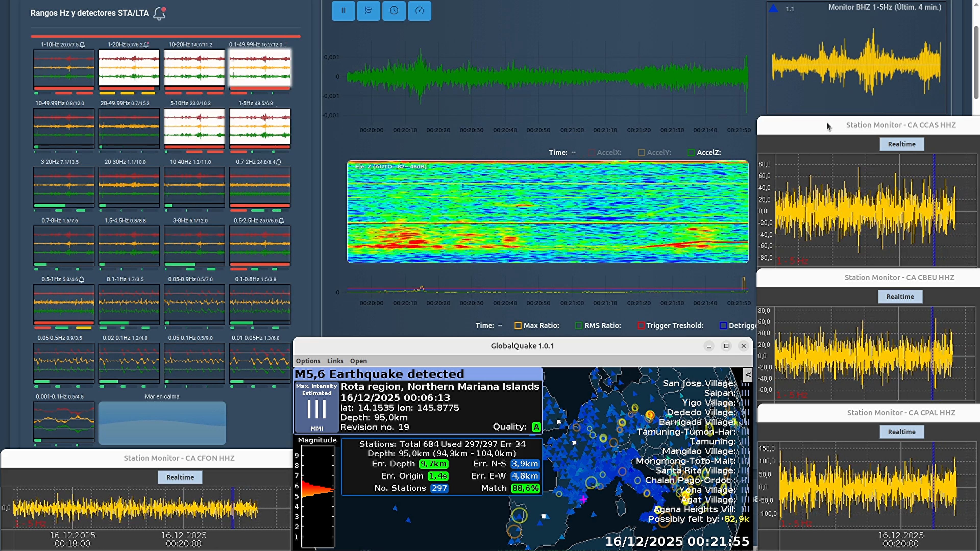Toggle the AccelZ trace checkbox
This screenshot has width=980, height=551.
(x=691, y=153)
